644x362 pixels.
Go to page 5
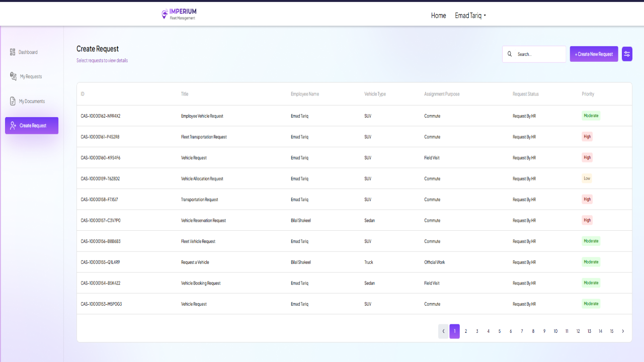[500, 331]
